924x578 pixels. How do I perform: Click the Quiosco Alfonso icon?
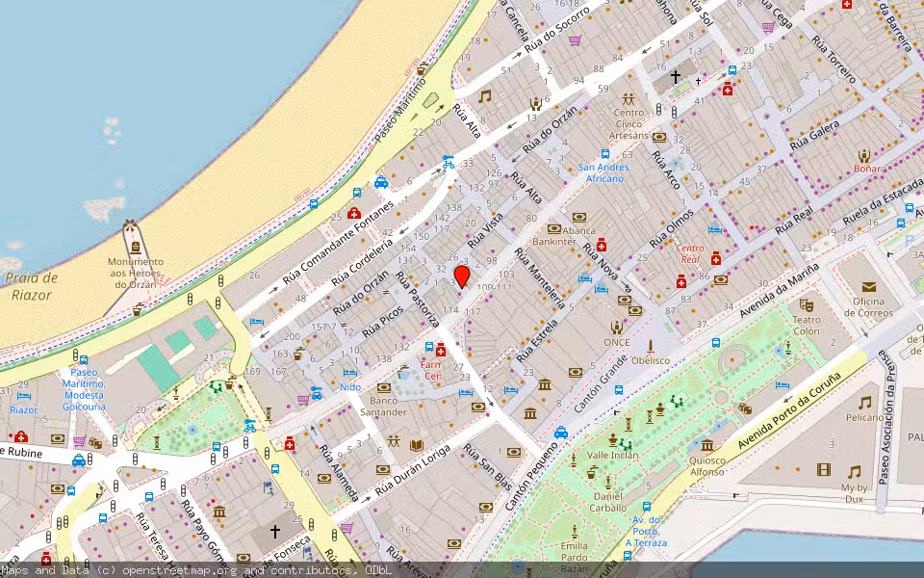pyautogui.click(x=707, y=445)
